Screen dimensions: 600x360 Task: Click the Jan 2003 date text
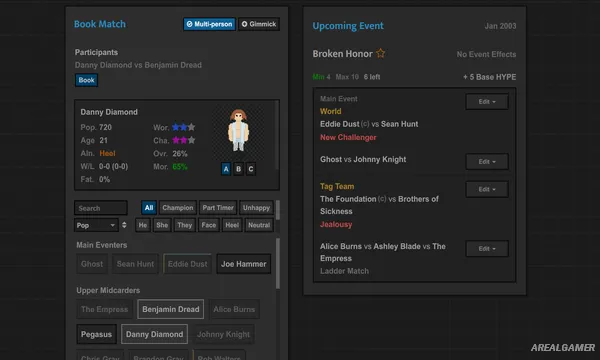tap(500, 26)
